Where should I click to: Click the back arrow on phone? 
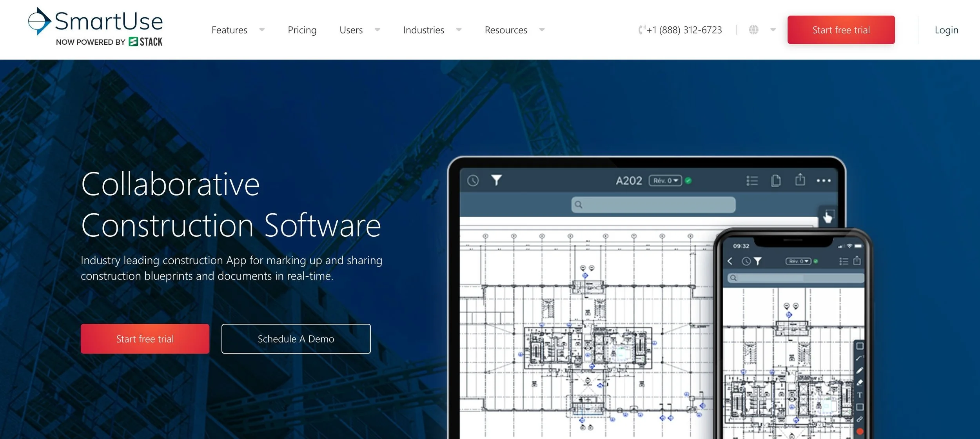click(x=730, y=261)
